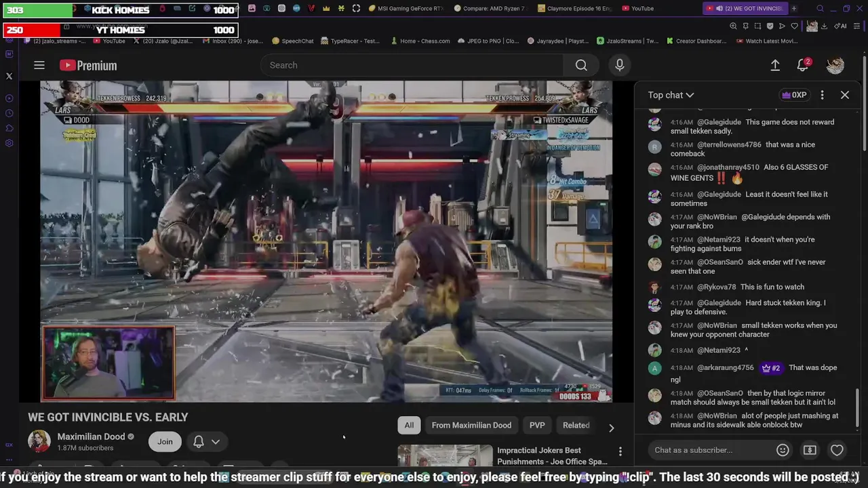The height and width of the screenshot is (488, 868).
Task: Open the account avatar menu
Action: coord(835,65)
